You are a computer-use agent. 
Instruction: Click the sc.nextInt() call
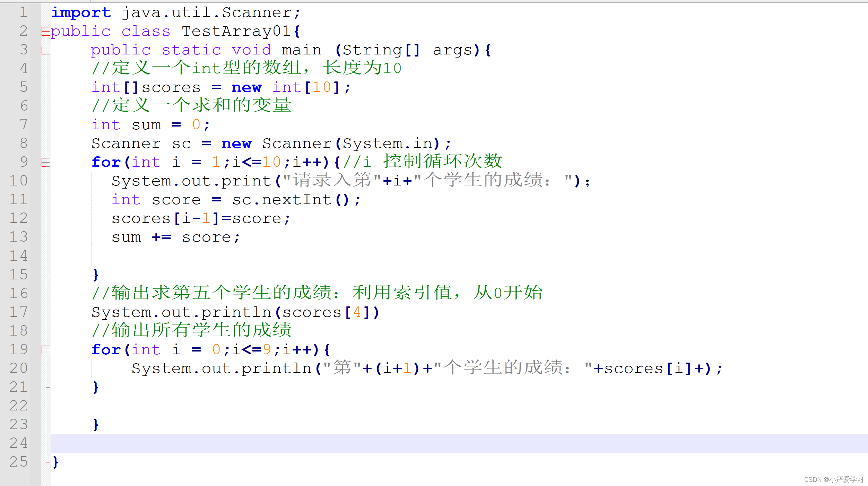pos(290,200)
